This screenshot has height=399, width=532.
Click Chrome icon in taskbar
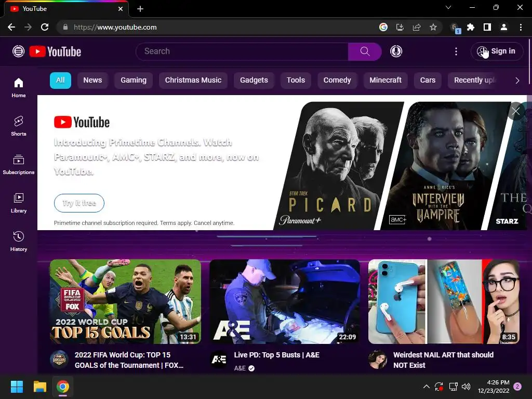63,387
